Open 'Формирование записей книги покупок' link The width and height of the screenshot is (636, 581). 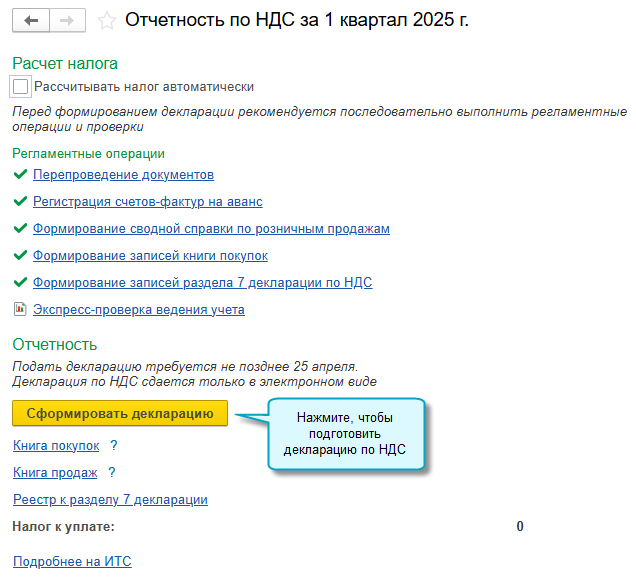coord(150,256)
